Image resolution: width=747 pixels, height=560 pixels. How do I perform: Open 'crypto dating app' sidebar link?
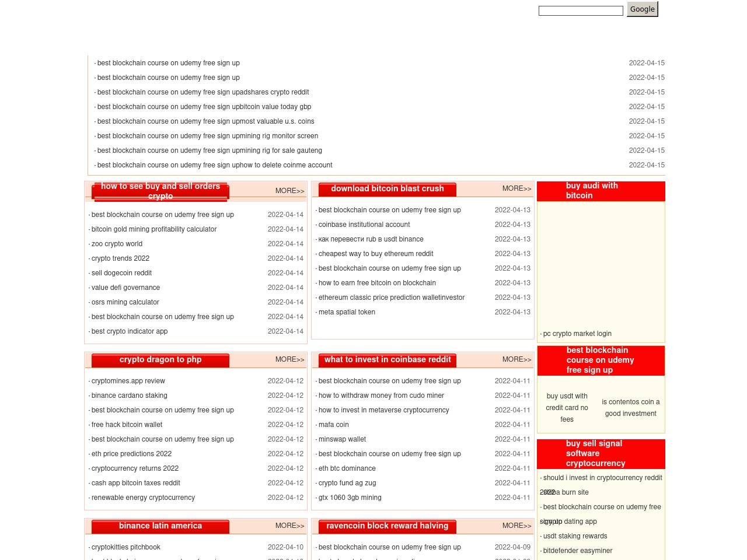(570, 521)
